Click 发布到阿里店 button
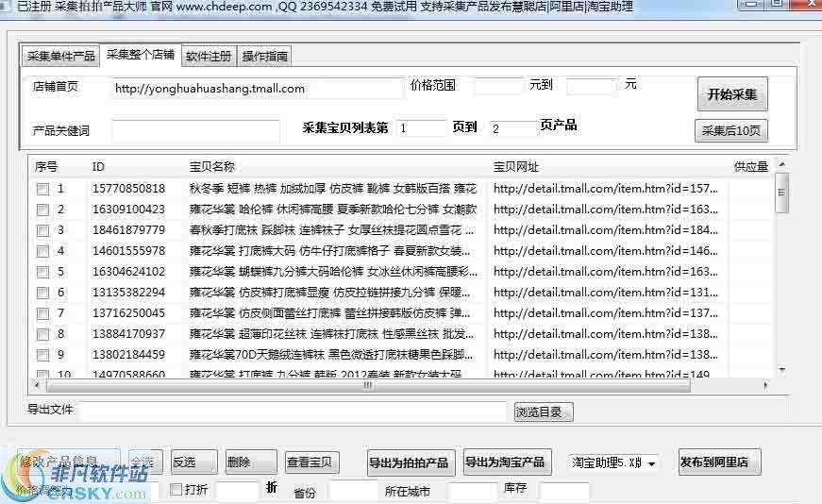This screenshot has width=822, height=504. pos(719,462)
